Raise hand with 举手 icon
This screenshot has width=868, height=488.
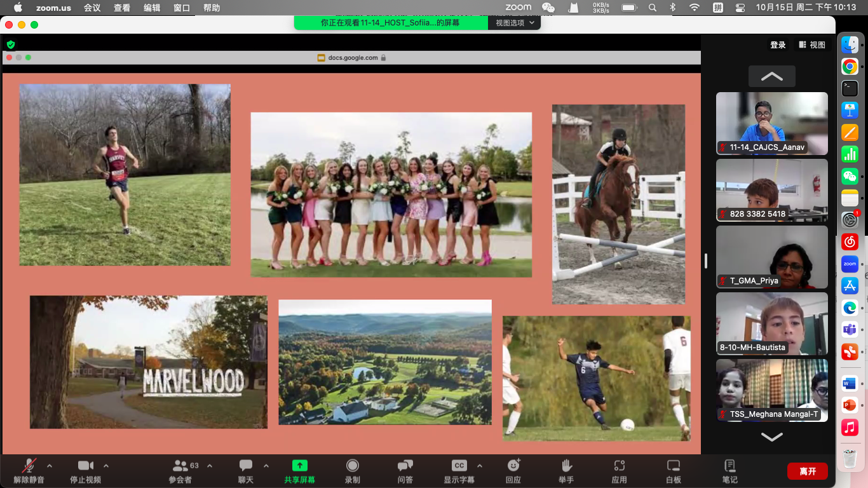(x=566, y=466)
